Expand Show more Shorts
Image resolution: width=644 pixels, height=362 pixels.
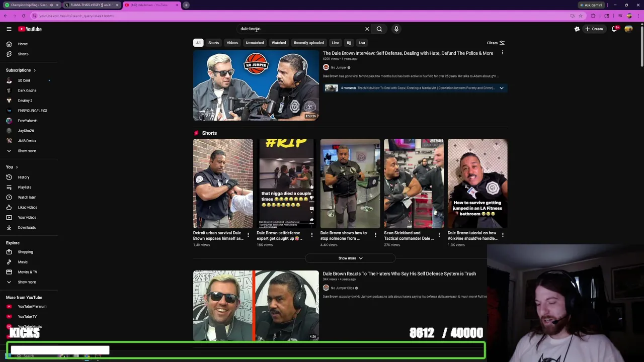[350, 258]
